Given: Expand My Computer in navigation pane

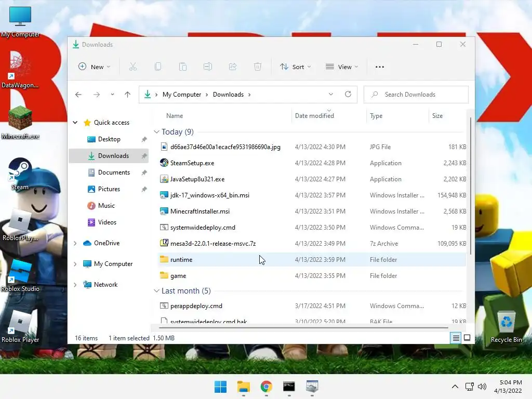Looking at the screenshot, I should 75,263.
